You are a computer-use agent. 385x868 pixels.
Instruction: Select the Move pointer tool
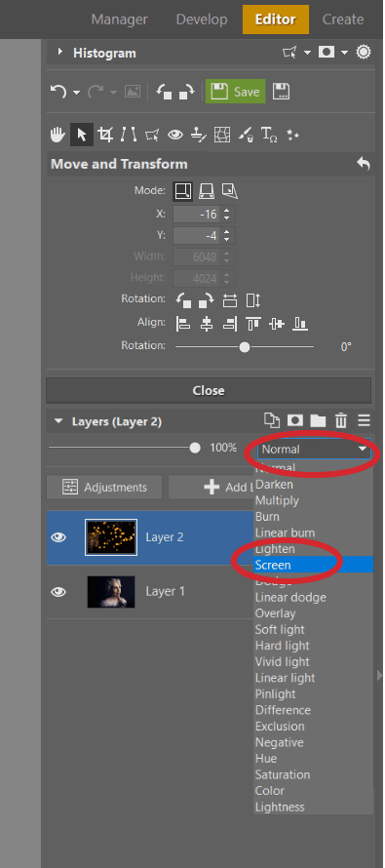[x=82, y=135]
